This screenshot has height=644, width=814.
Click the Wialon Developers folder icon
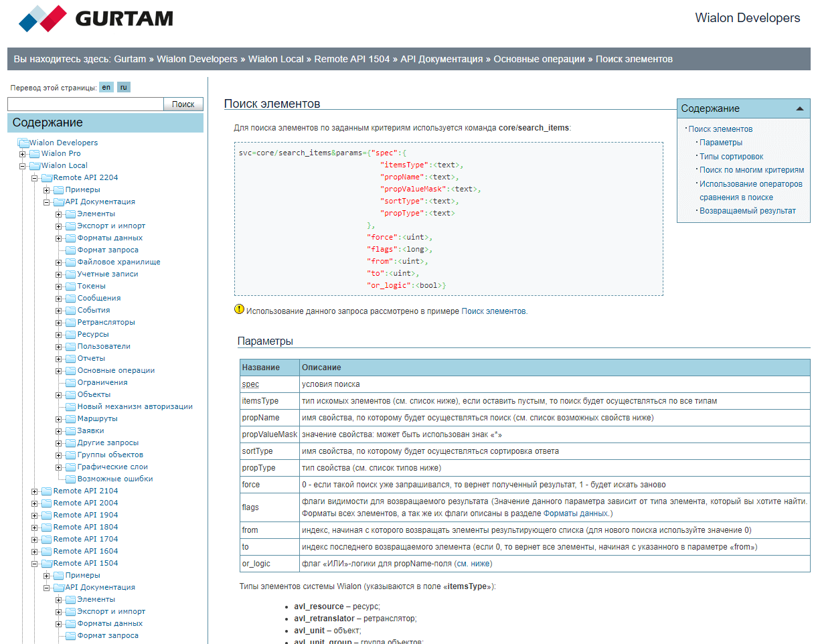pyautogui.click(x=23, y=143)
